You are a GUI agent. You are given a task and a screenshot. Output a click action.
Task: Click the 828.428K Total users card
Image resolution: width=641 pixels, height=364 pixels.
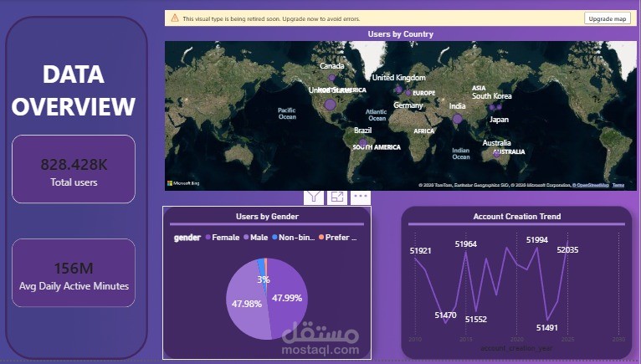click(x=74, y=169)
